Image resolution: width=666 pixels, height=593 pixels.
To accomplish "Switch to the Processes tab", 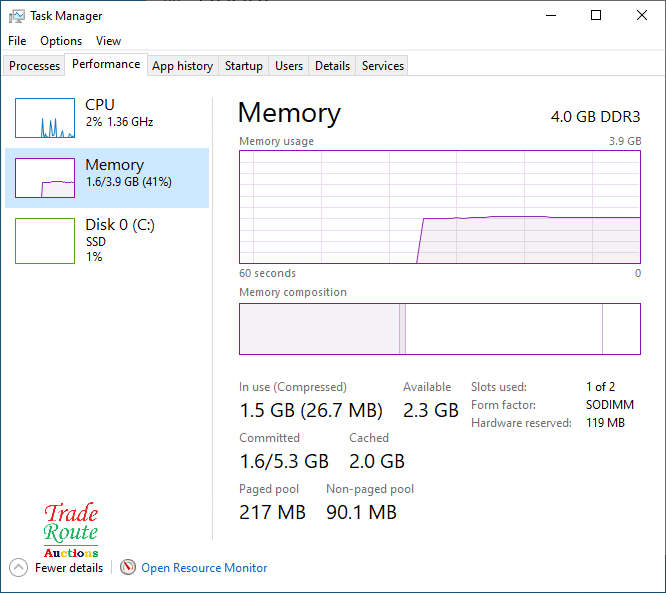I will pos(35,66).
